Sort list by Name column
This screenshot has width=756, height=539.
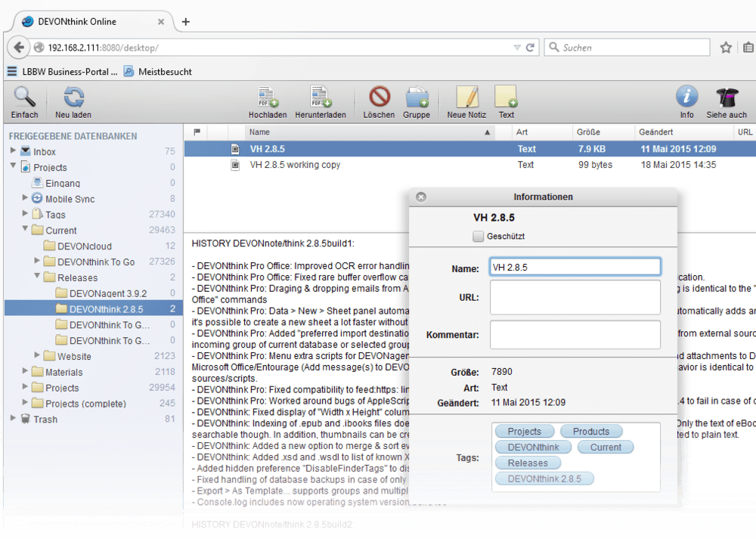pos(369,132)
